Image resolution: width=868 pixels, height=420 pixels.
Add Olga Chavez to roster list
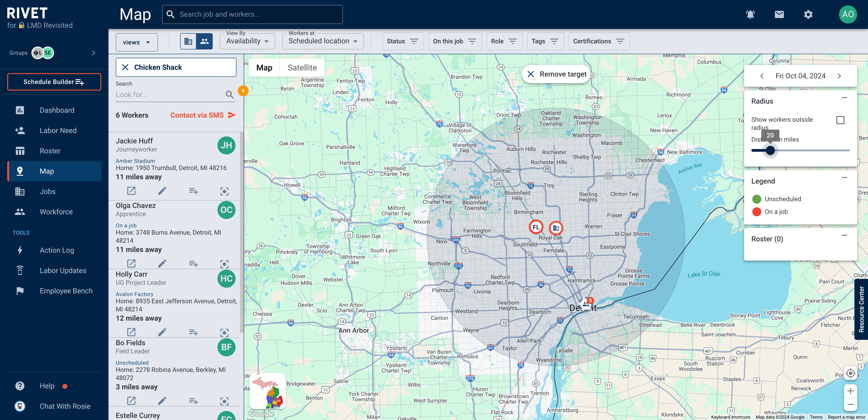(193, 264)
